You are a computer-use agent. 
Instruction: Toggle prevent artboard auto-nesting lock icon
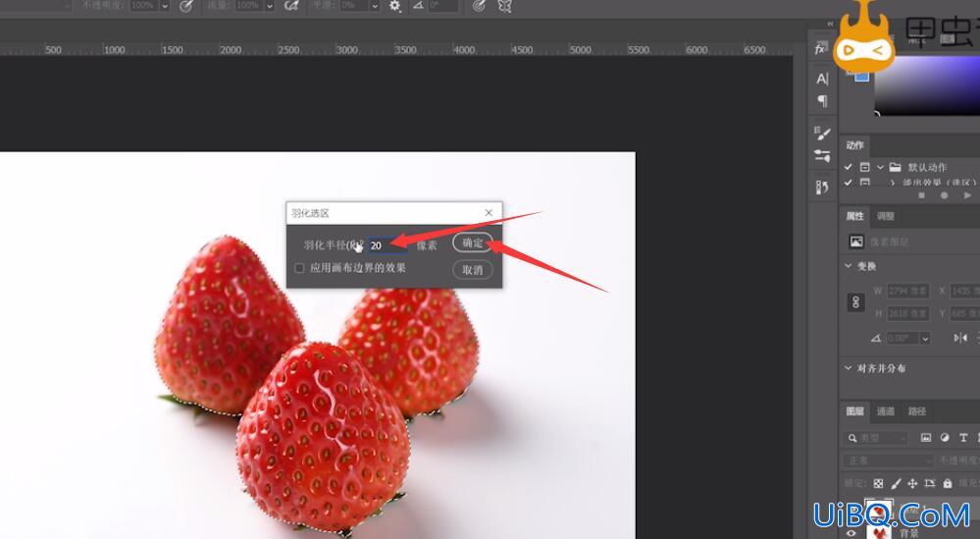click(930, 483)
